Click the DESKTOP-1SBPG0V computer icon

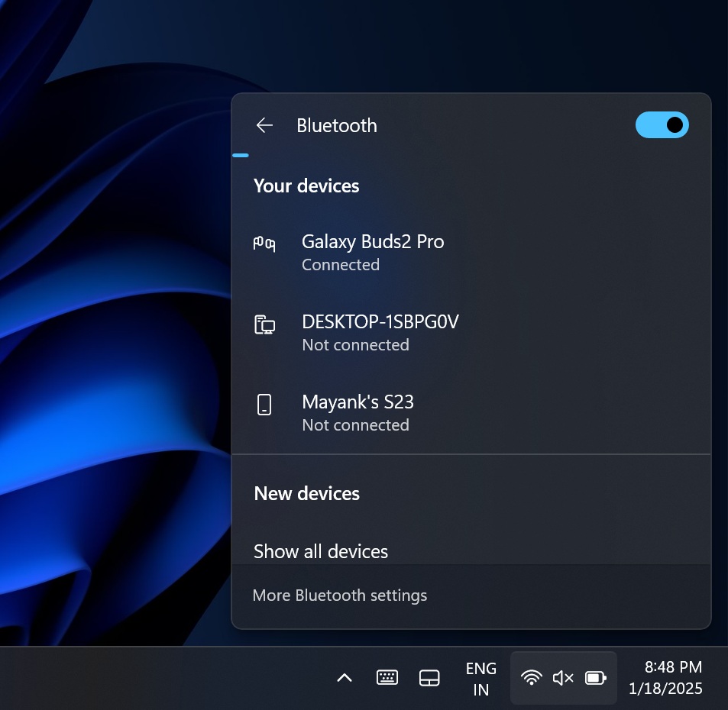tap(264, 324)
